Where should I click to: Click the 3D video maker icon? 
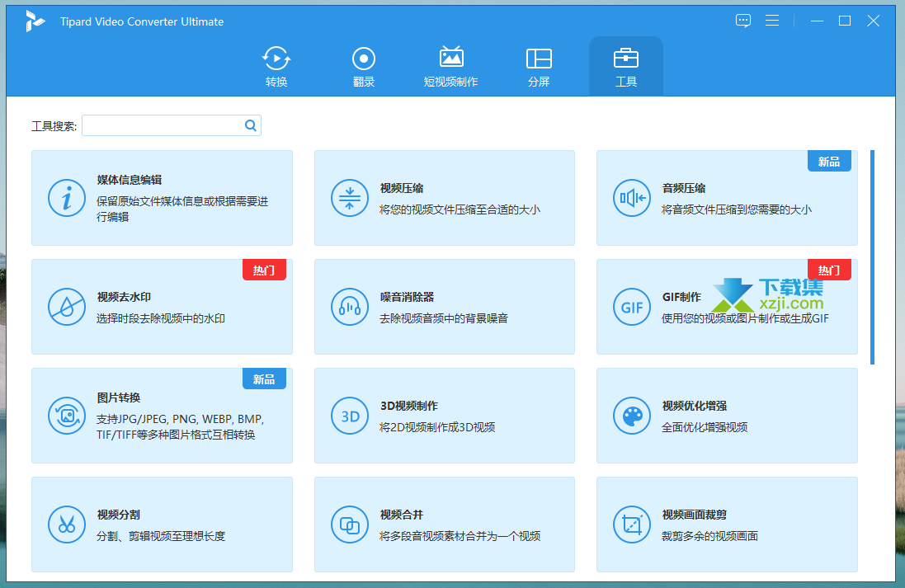(350, 416)
